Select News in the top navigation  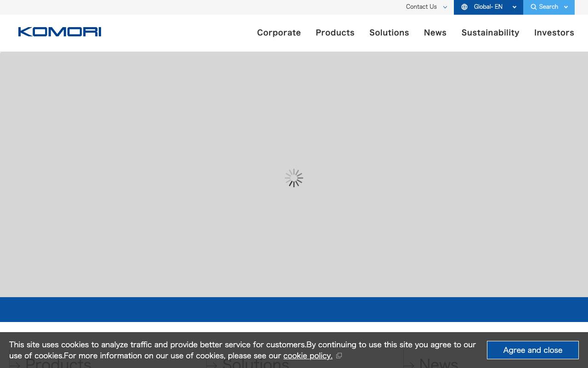tap(435, 33)
